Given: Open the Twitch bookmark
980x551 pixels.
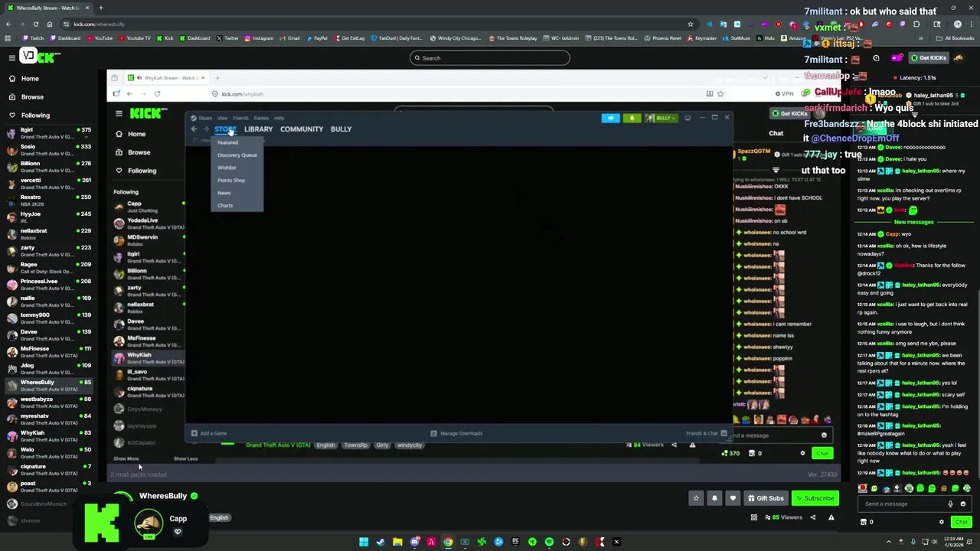Looking at the screenshot, I should tap(33, 38).
